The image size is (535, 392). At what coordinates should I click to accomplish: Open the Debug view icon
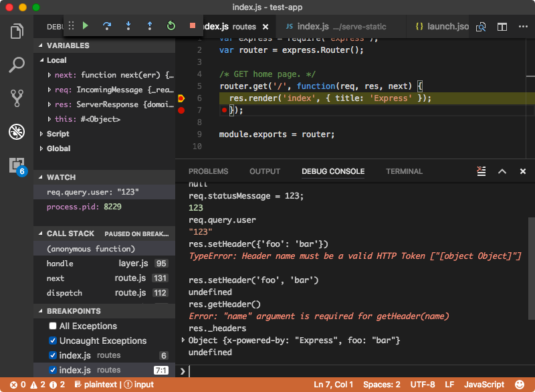click(x=17, y=132)
